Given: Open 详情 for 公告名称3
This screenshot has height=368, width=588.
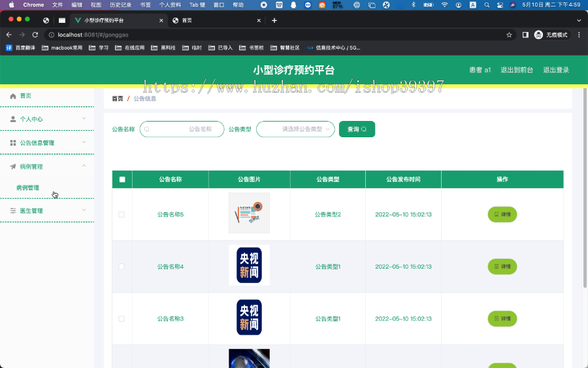Looking at the screenshot, I should tap(502, 319).
